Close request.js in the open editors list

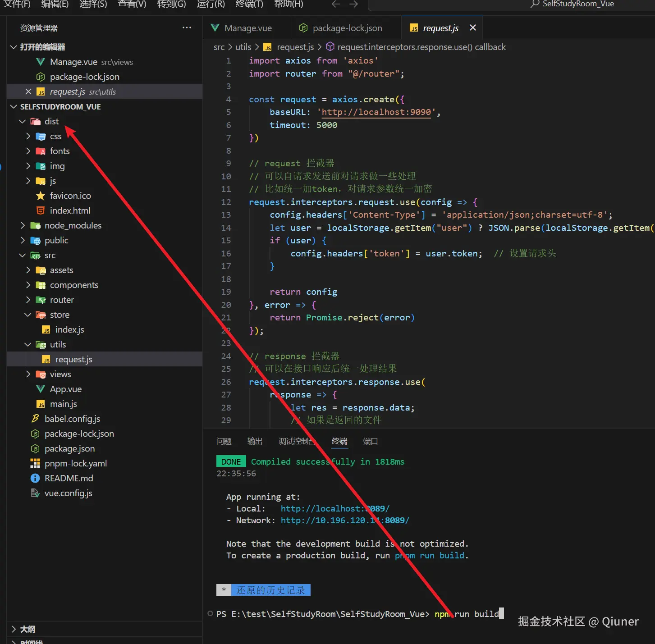tap(28, 91)
